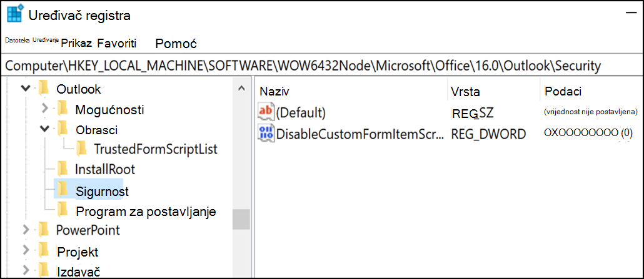Expand the Mogućnosti tree node
The height and width of the screenshot is (279, 644).
(46, 109)
